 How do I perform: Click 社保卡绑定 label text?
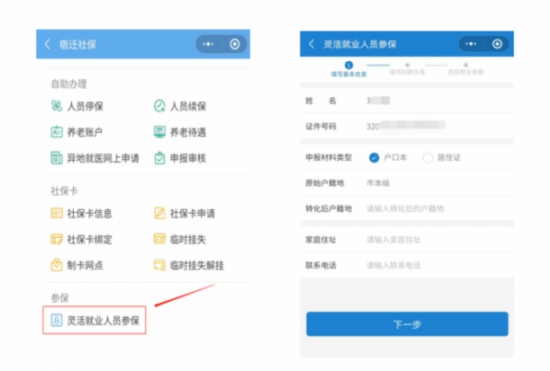tap(89, 240)
